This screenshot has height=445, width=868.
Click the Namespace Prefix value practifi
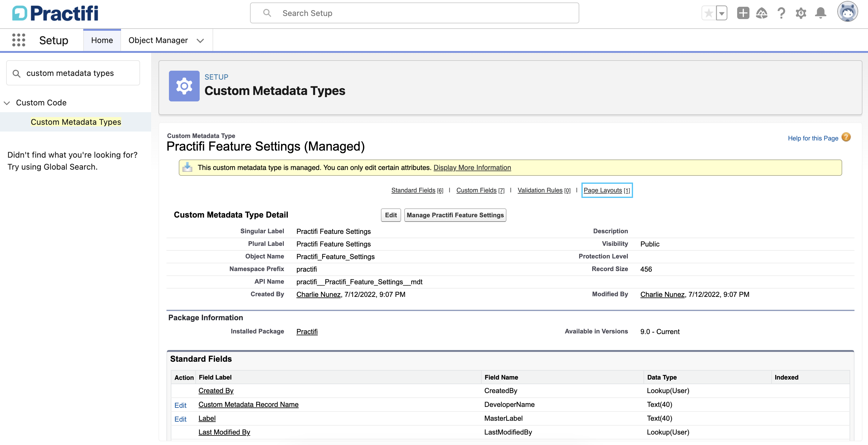tap(307, 269)
